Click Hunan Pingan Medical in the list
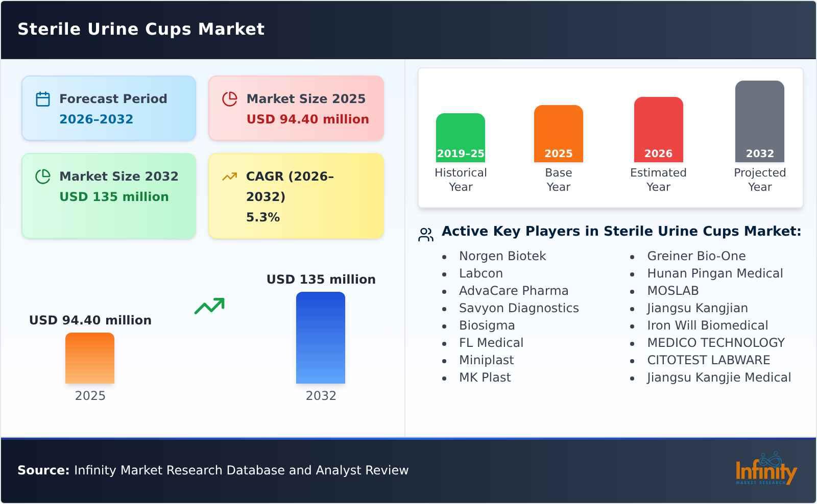817x504 pixels. coord(715,273)
